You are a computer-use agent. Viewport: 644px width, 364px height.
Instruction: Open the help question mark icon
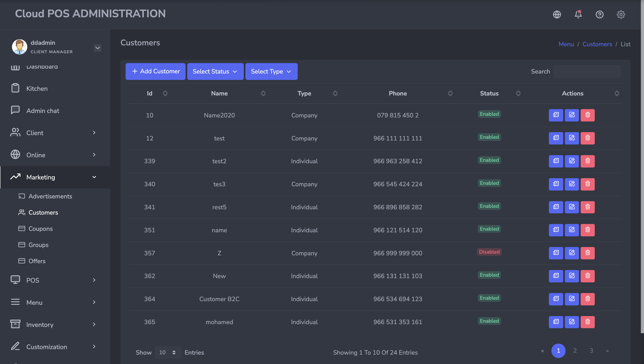pos(599,14)
